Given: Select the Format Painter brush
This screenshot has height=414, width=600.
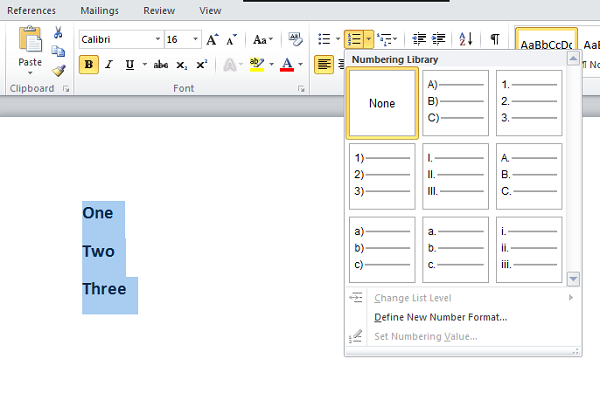Looking at the screenshot, I should [58, 70].
